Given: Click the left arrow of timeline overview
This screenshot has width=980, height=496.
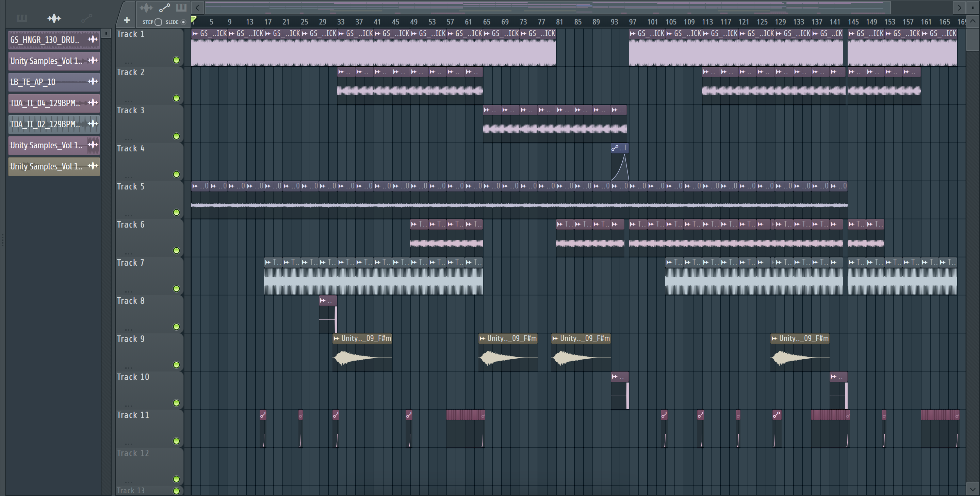Looking at the screenshot, I should coord(197,7).
